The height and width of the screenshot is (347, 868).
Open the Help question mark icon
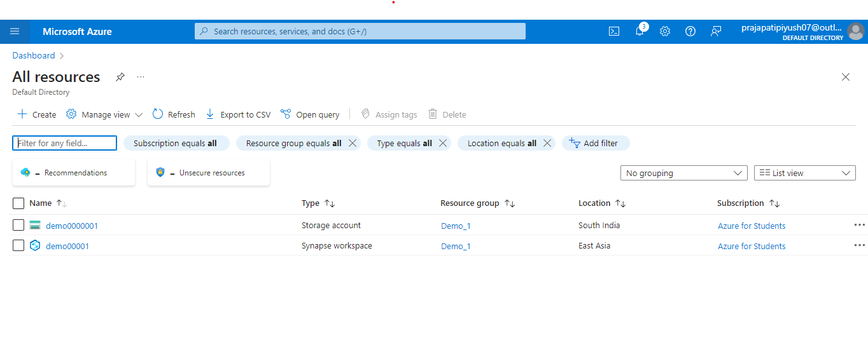tap(690, 31)
